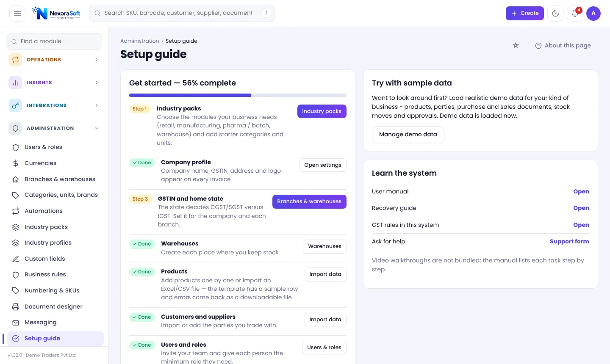Expand the Insights section chevron
Screen dimensions: 610x364
click(97, 83)
